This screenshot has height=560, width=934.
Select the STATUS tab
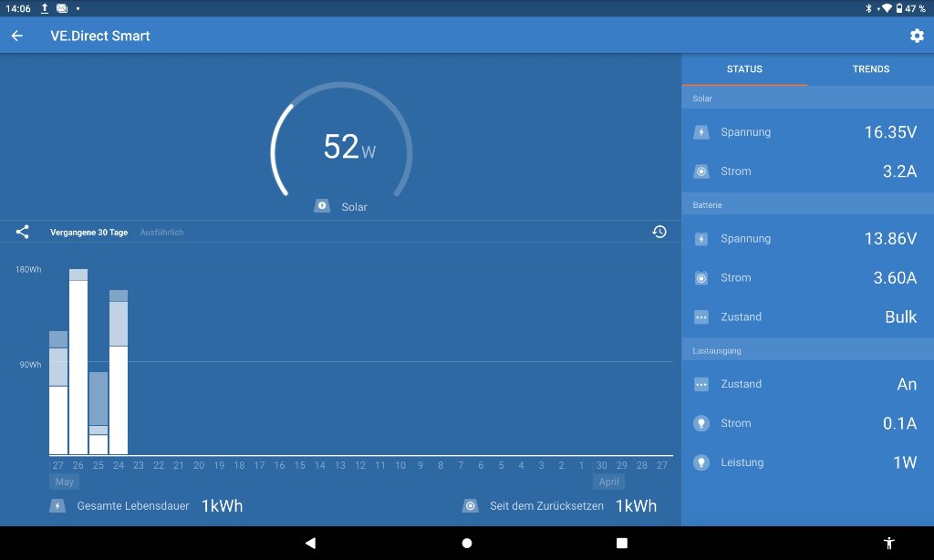click(x=744, y=69)
